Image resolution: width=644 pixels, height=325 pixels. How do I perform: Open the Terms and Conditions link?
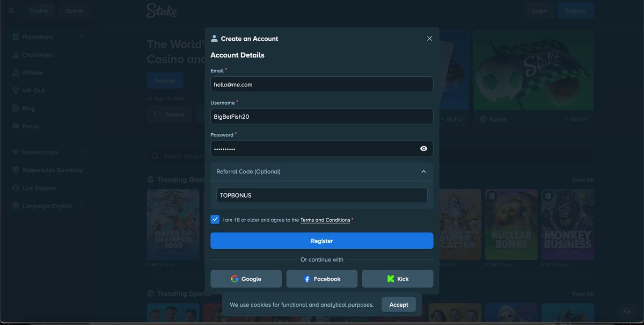click(x=325, y=220)
